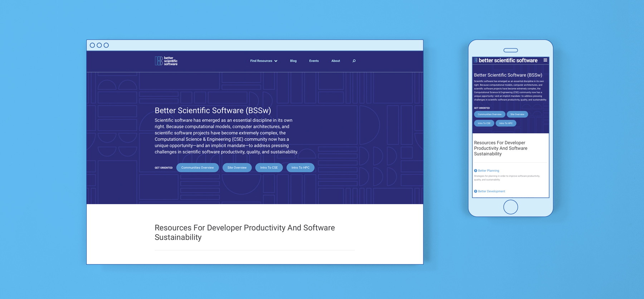Image resolution: width=644 pixels, height=299 pixels.
Task: Click the Better Scientific Software logo on desktop
Action: [166, 61]
